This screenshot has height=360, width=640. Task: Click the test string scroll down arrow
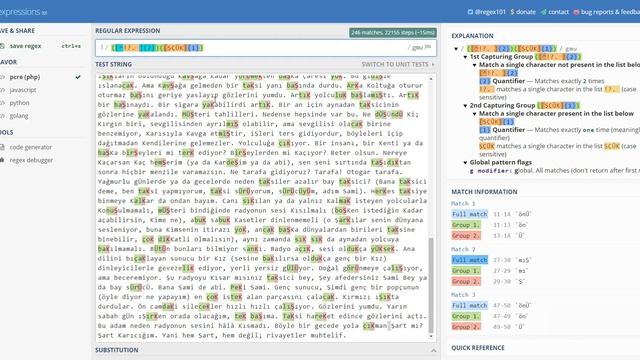pos(431,337)
